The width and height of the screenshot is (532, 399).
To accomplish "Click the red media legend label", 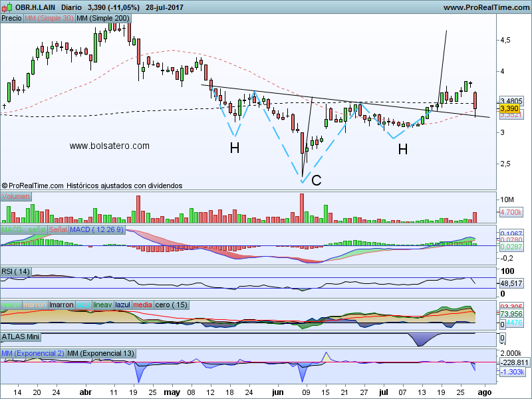I will click(143, 305).
